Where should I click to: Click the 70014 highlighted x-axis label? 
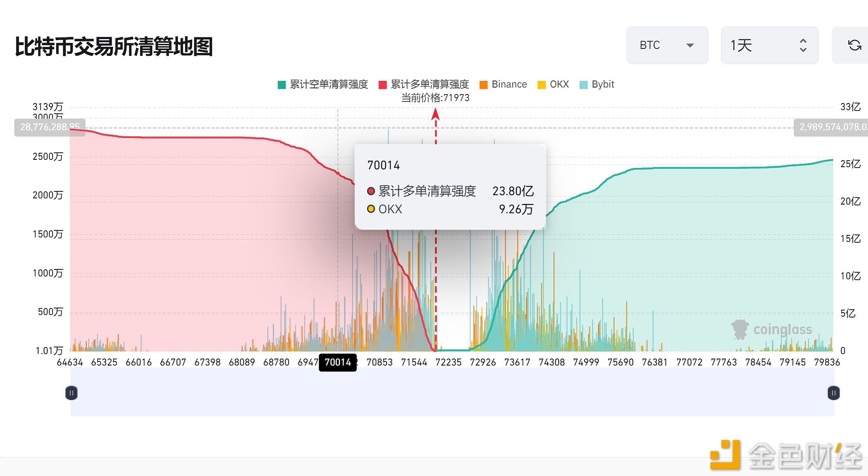pyautogui.click(x=338, y=362)
